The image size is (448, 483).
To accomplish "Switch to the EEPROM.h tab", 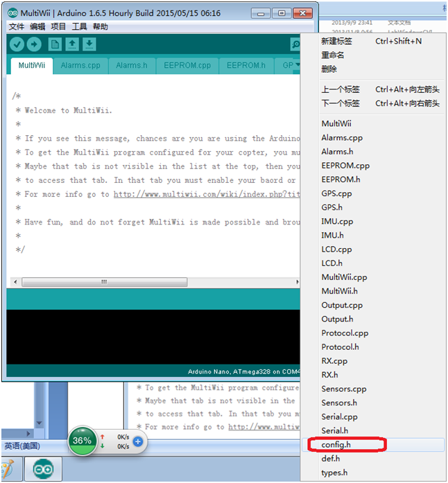I will (x=246, y=66).
